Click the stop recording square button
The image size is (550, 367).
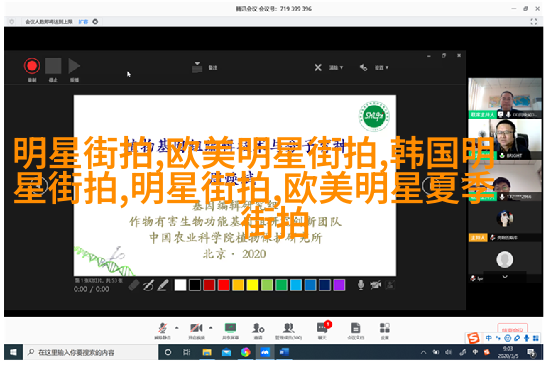(x=53, y=66)
